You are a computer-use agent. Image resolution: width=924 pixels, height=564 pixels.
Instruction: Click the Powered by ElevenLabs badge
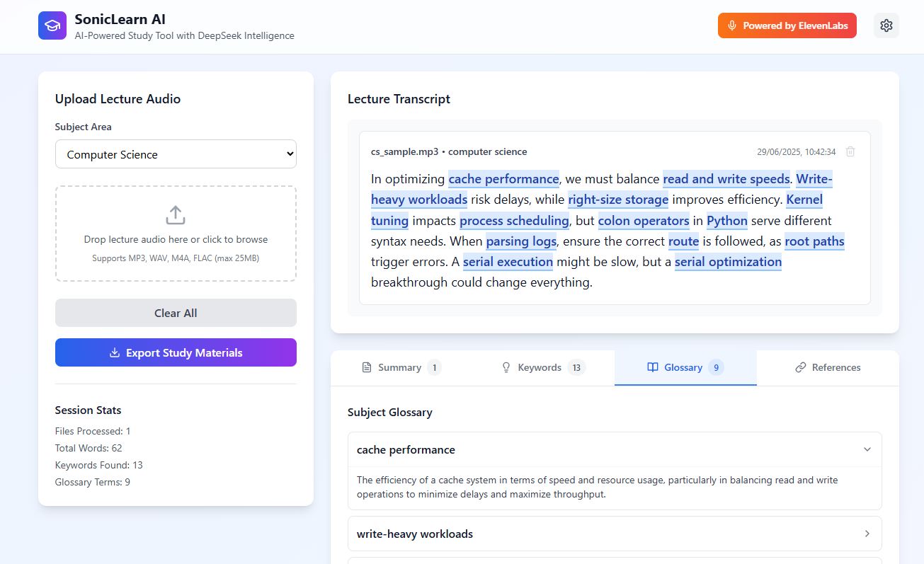point(787,25)
